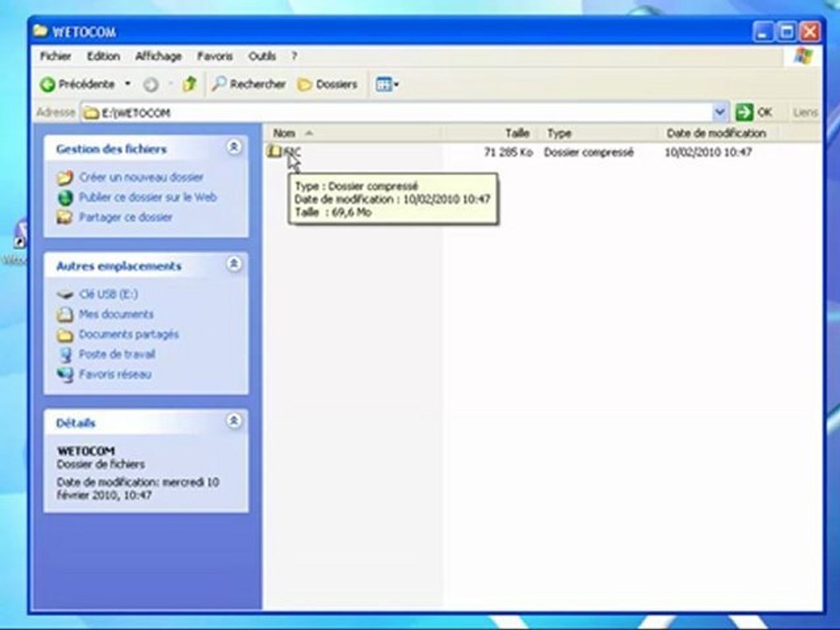This screenshot has width=840, height=630.
Task: Expand the address bar dropdown arrow
Action: pyautogui.click(x=720, y=113)
